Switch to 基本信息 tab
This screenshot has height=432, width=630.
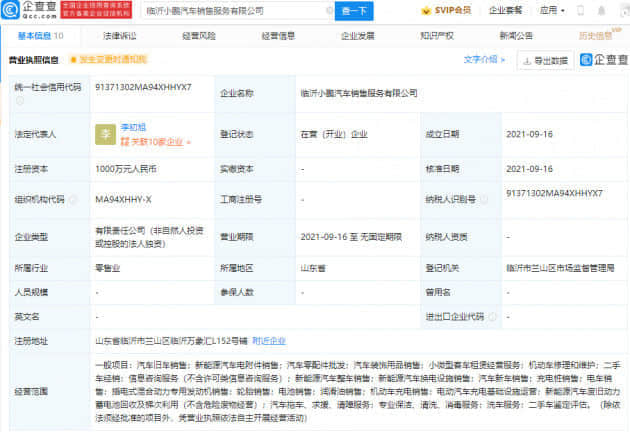coord(40,36)
